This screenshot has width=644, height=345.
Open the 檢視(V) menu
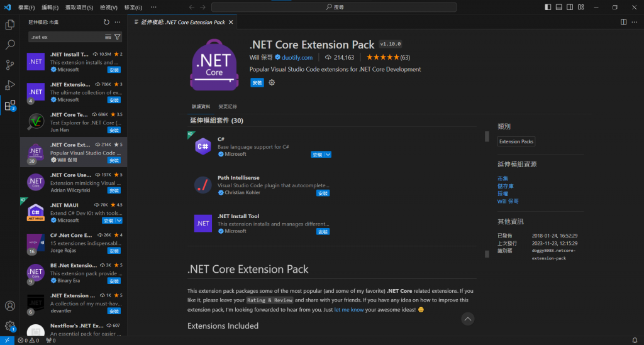[108, 7]
